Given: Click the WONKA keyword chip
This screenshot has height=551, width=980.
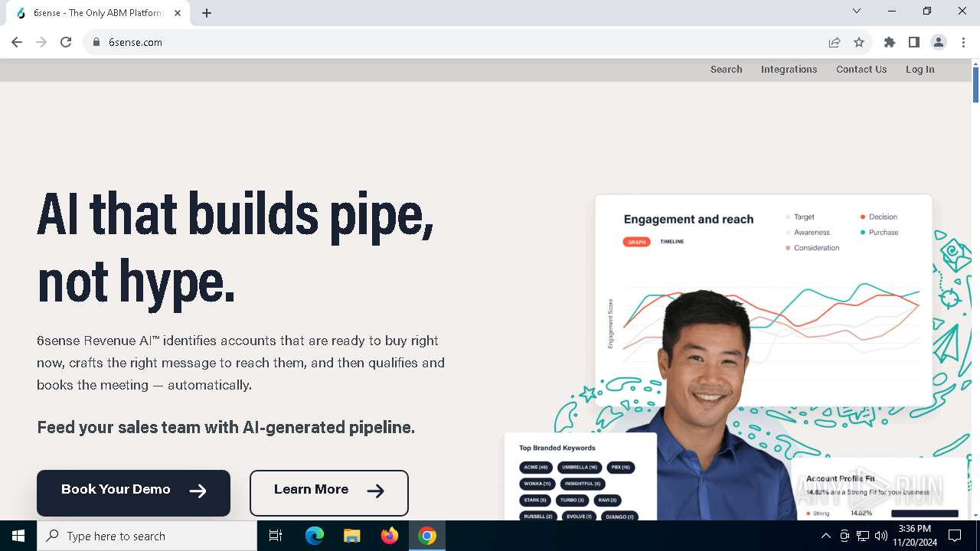Looking at the screenshot, I should [x=537, y=484].
